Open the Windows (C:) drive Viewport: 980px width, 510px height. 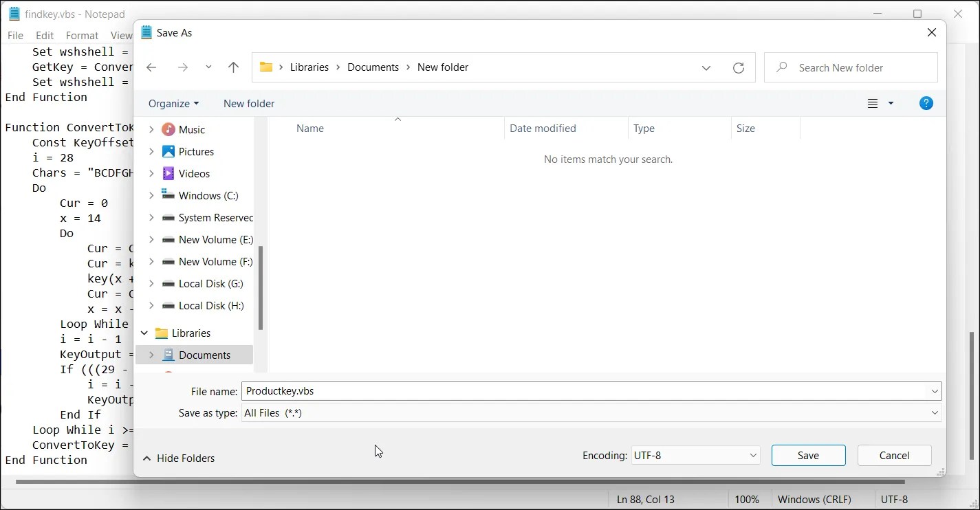(x=206, y=195)
